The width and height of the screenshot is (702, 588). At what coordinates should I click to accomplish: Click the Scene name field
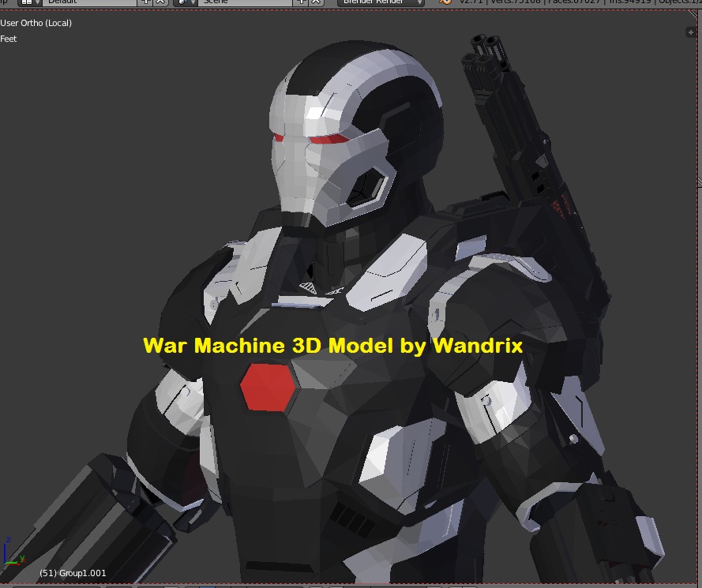pyautogui.click(x=246, y=2)
